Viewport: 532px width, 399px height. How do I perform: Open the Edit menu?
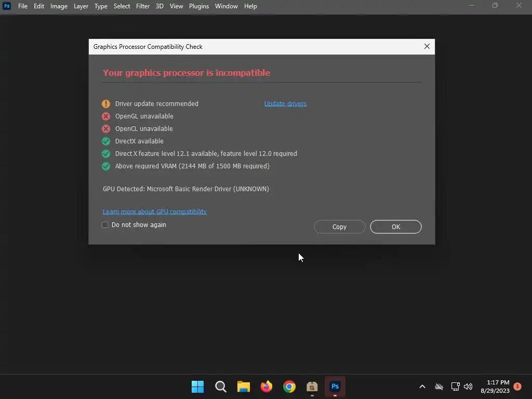tap(38, 6)
